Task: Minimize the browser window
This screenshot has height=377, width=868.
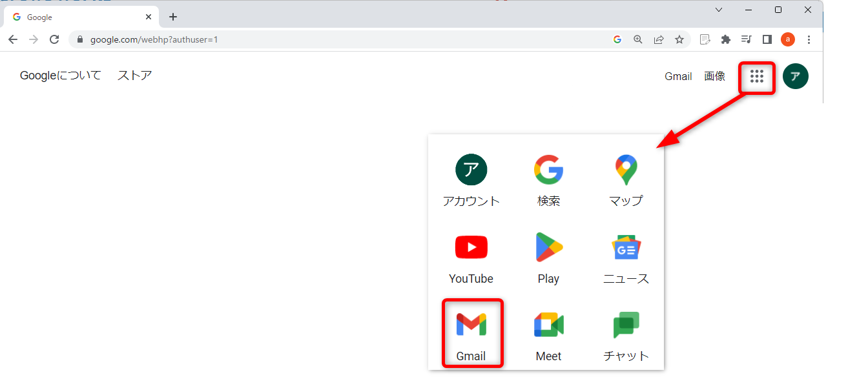Action: tap(749, 10)
